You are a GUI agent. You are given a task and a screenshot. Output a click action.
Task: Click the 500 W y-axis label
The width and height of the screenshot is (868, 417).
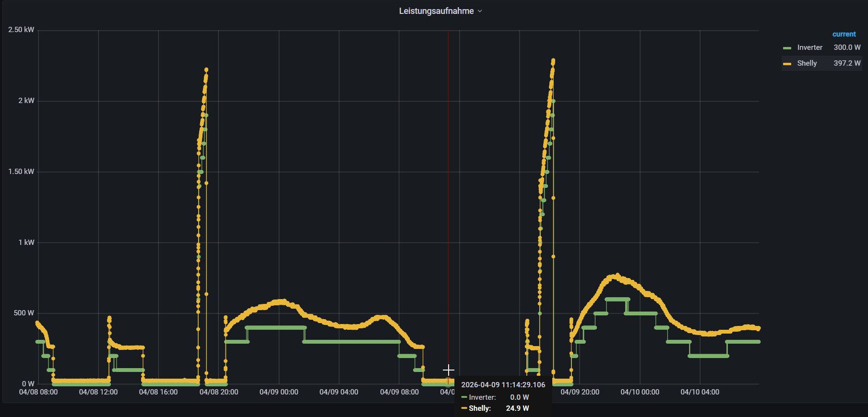pyautogui.click(x=24, y=313)
